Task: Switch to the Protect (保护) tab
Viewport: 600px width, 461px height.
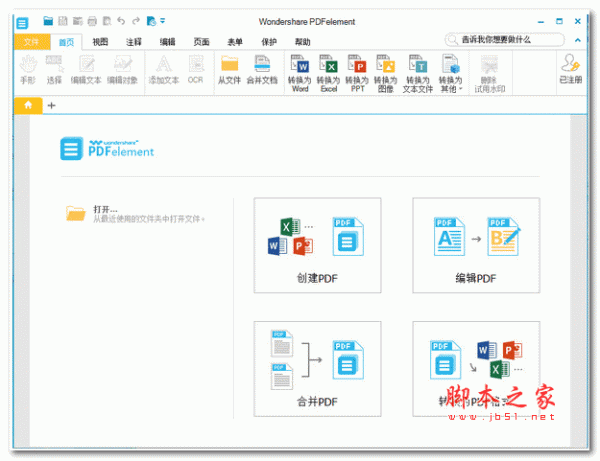Action: [x=269, y=42]
